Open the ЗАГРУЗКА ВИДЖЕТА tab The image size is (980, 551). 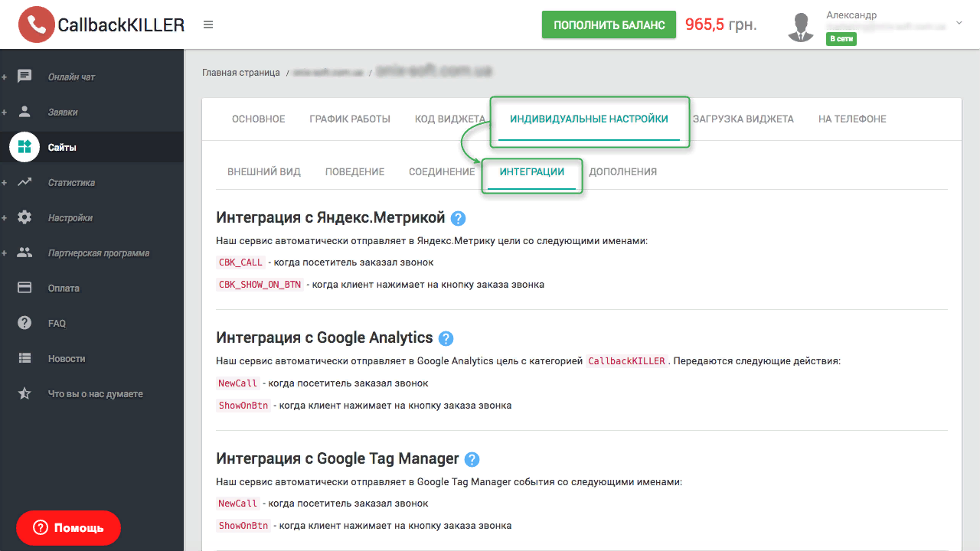click(743, 119)
